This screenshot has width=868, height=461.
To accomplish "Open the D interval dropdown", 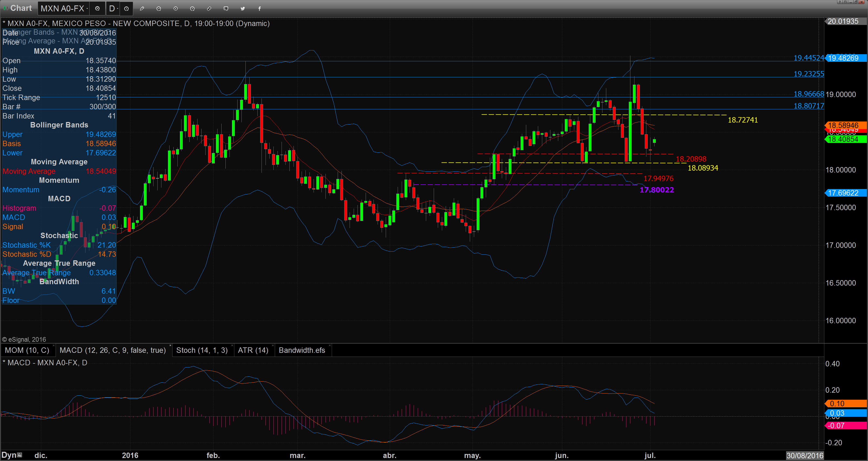I will tap(117, 9).
